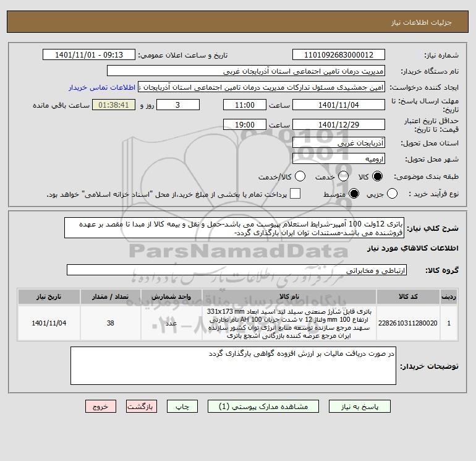This screenshot has height=461, width=476.
Task: Click the goods group ارتباطی و مخابراتی field
Action: 237,270
